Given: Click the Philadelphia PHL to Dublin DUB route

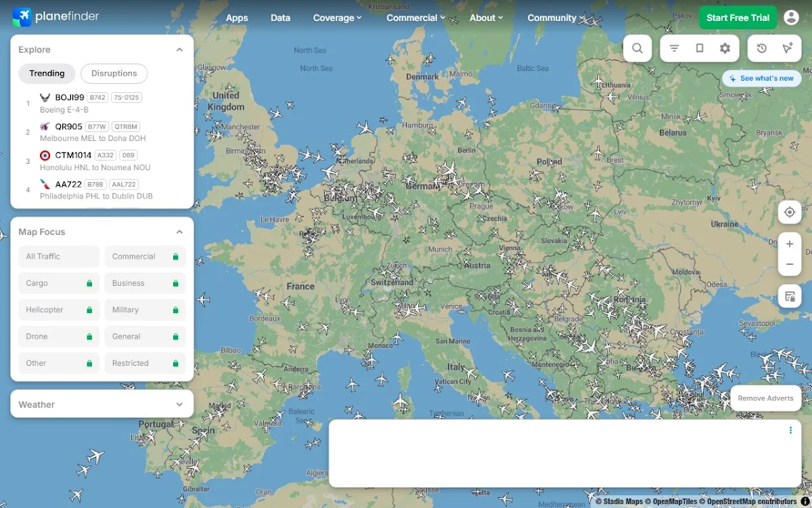Looking at the screenshot, I should tap(96, 196).
